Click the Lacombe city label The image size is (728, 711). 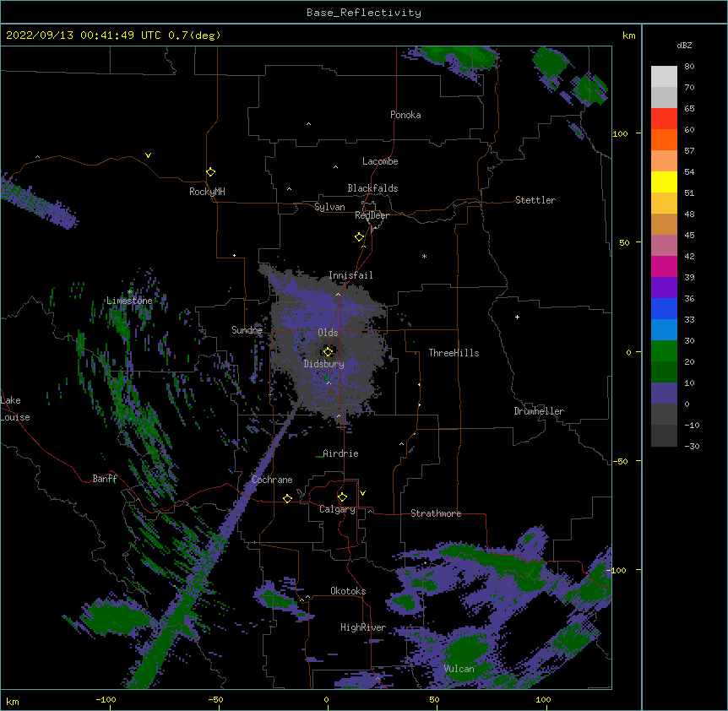tap(380, 161)
